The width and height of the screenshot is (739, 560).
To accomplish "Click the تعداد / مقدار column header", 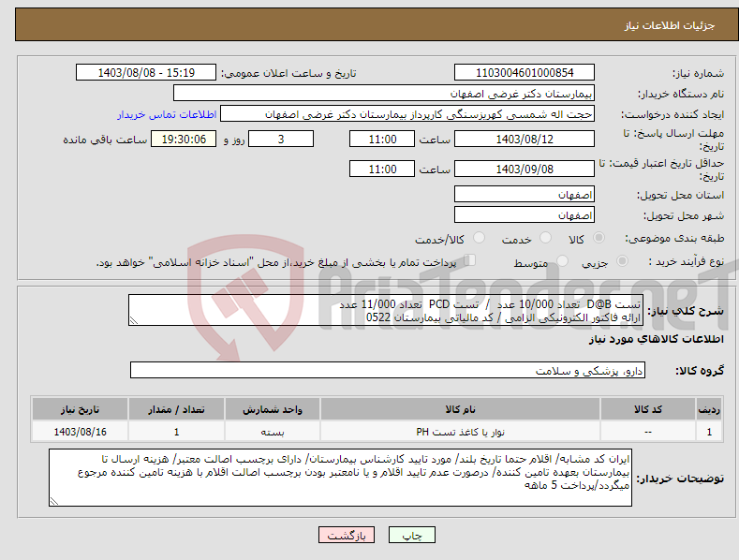I will tap(176, 409).
